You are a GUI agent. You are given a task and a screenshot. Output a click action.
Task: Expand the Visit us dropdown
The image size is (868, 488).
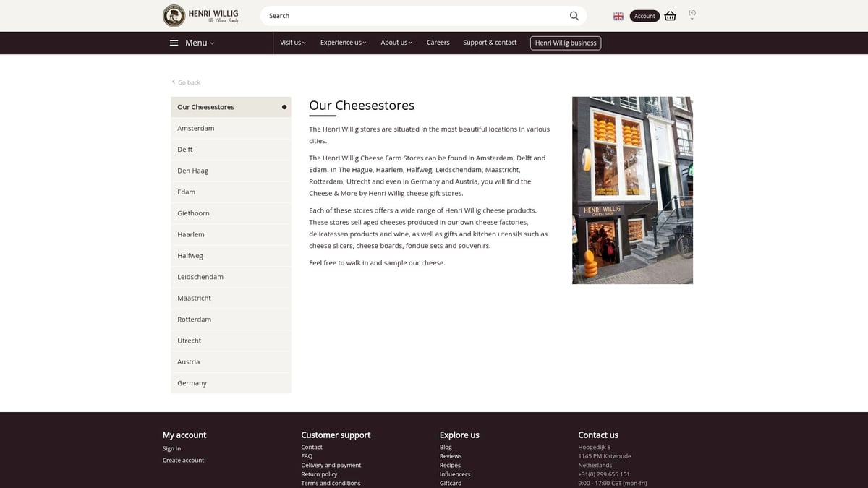tap(293, 43)
